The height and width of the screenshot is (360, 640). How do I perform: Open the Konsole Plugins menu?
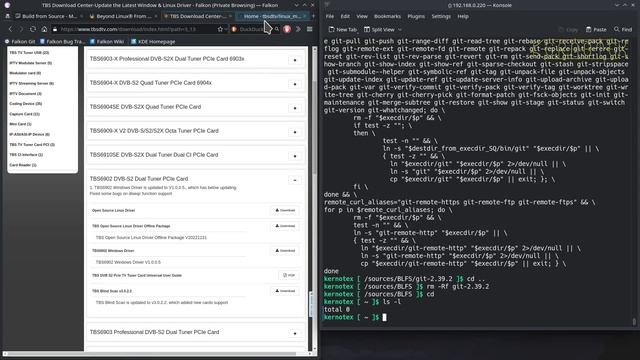coord(416,16)
